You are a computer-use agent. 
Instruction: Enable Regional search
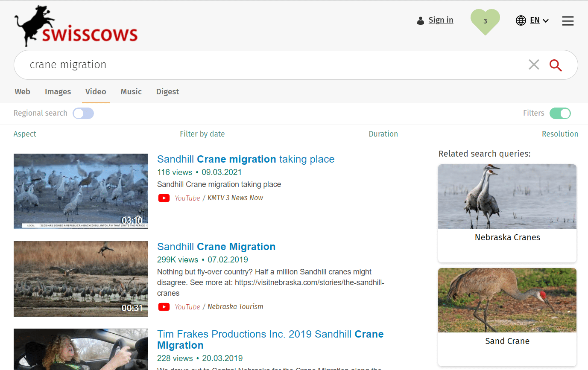coord(83,113)
